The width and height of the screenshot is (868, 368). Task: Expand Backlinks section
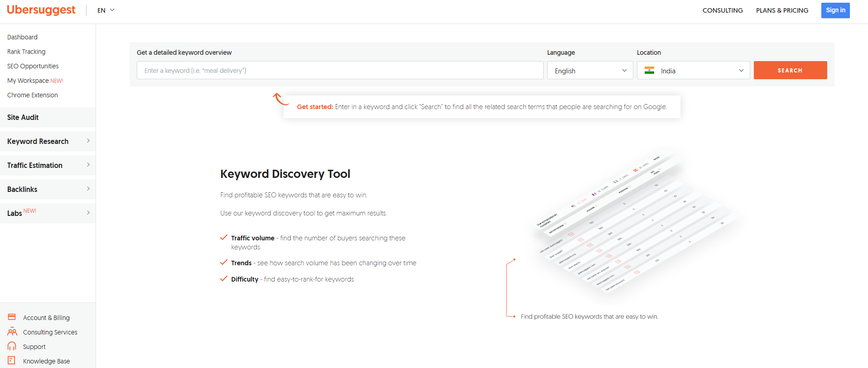48,189
